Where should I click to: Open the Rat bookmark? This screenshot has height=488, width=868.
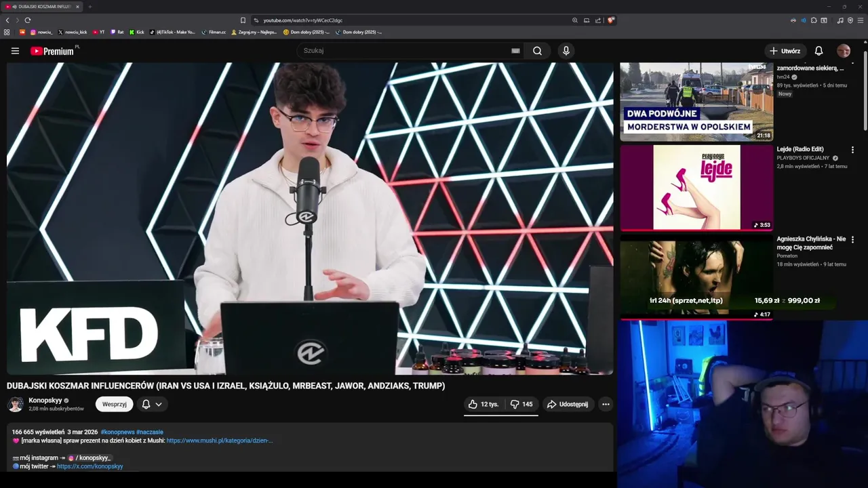pos(117,32)
